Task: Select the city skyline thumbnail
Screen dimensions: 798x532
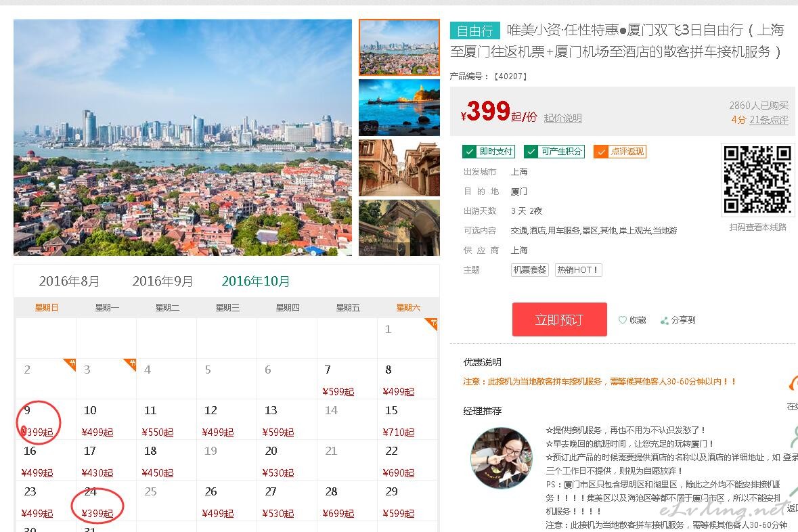Action: click(x=399, y=47)
